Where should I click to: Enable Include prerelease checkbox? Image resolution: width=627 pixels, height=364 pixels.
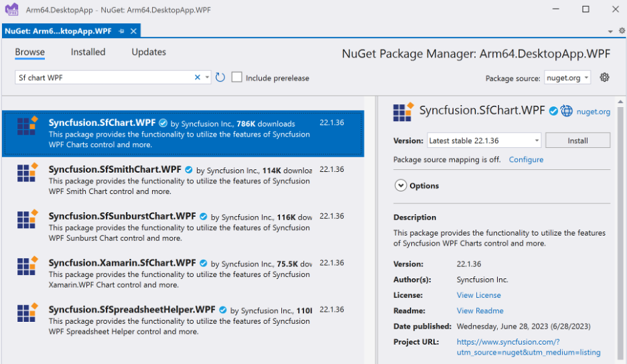coord(236,77)
